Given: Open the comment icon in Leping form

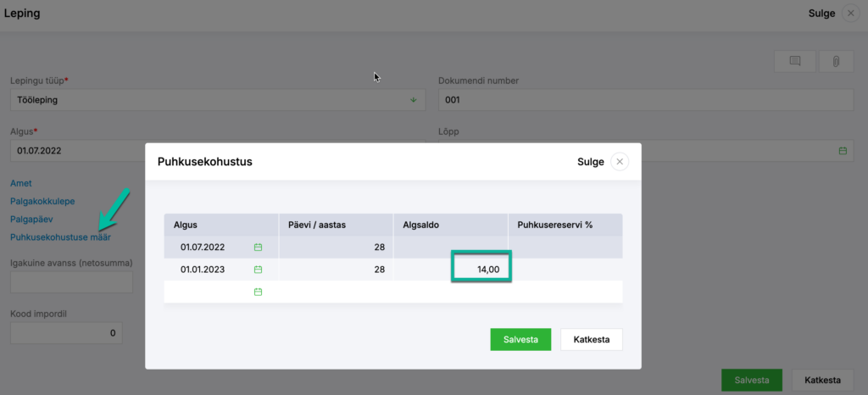Looking at the screenshot, I should tap(795, 61).
